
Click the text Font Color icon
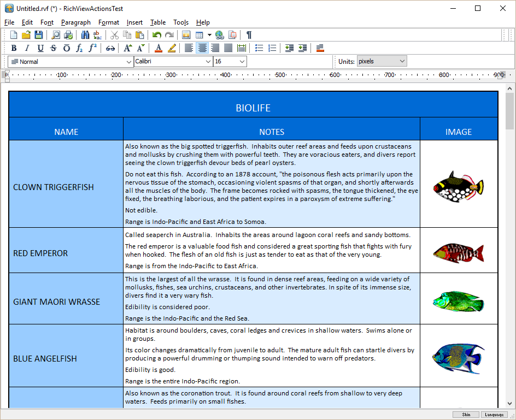point(159,48)
